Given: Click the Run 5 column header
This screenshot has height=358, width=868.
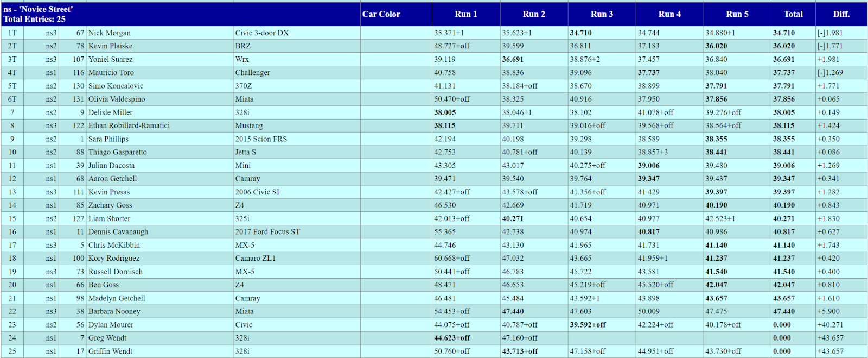Looking at the screenshot, I should coord(737,15).
